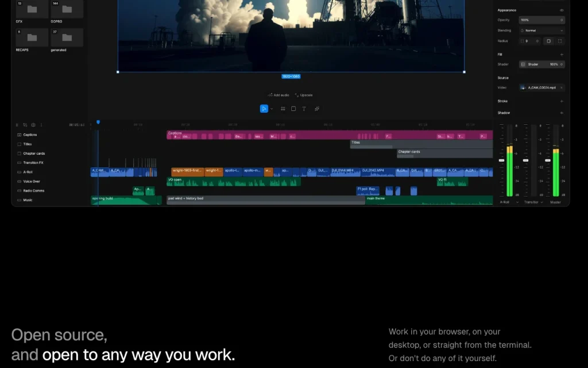
Task: Click the Transition mixer fader handle
Action: tap(526, 160)
